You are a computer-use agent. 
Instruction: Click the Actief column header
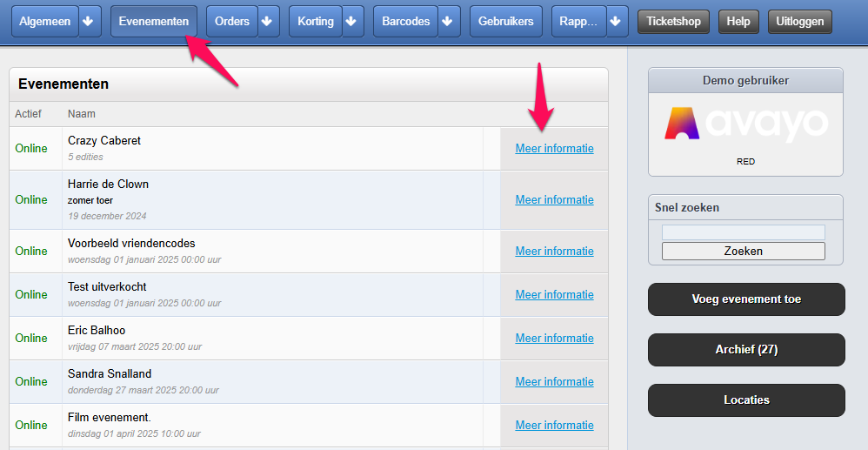pos(28,114)
